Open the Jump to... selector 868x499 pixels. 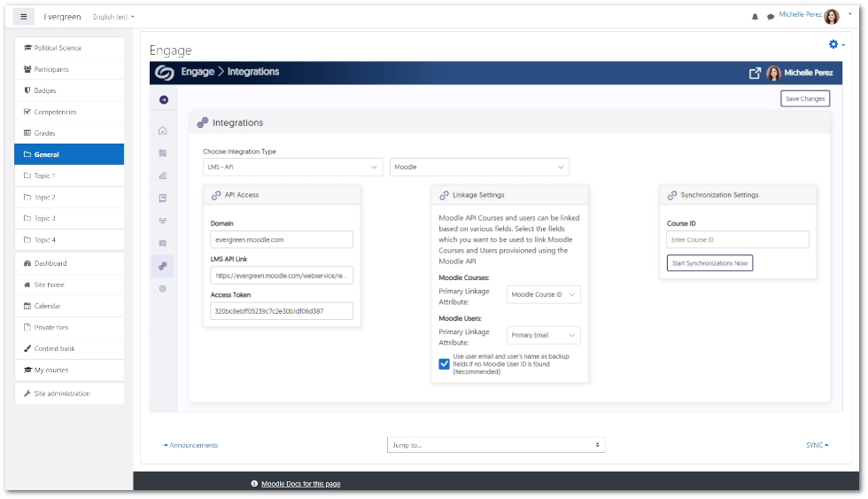tap(496, 445)
